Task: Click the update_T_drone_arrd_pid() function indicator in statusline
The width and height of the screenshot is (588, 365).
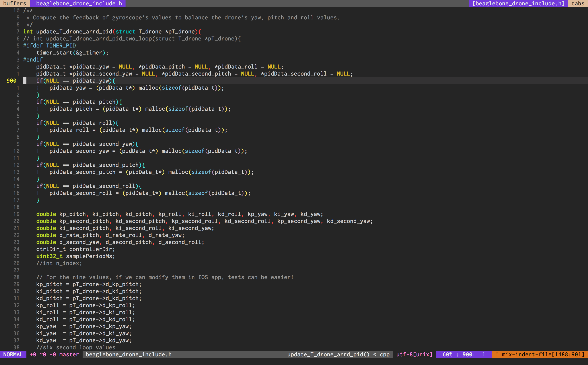Action: point(328,354)
